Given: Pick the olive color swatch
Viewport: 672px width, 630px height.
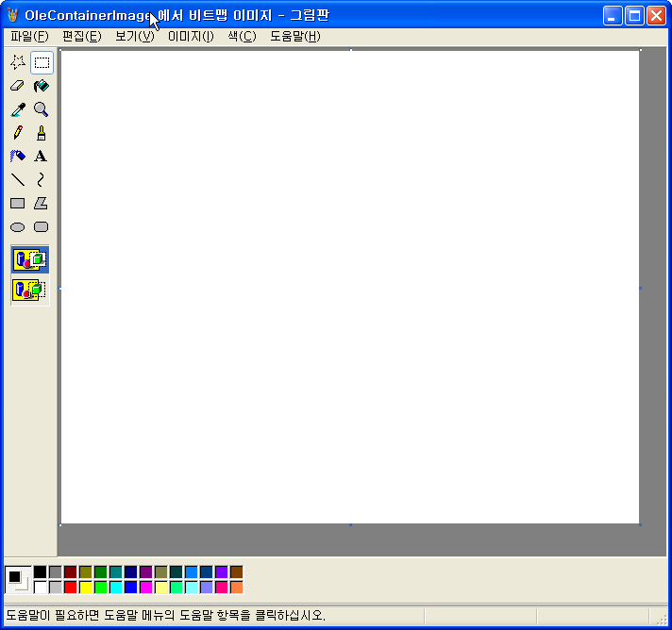Looking at the screenshot, I should 86,572.
